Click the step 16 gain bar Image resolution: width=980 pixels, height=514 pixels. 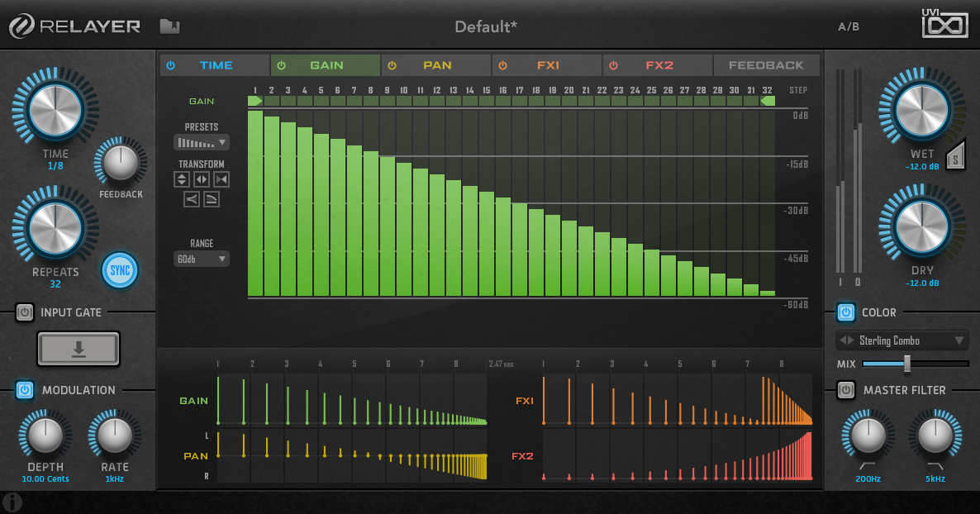[503, 246]
